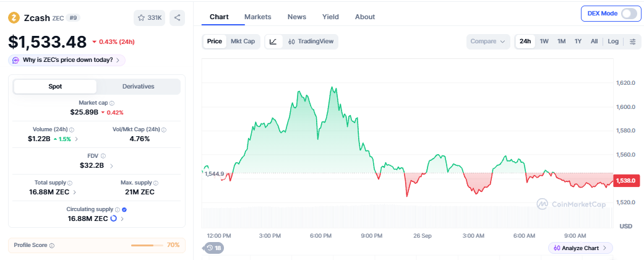
Task: Expand Volume (24h) details chevron
Action: [76, 139]
